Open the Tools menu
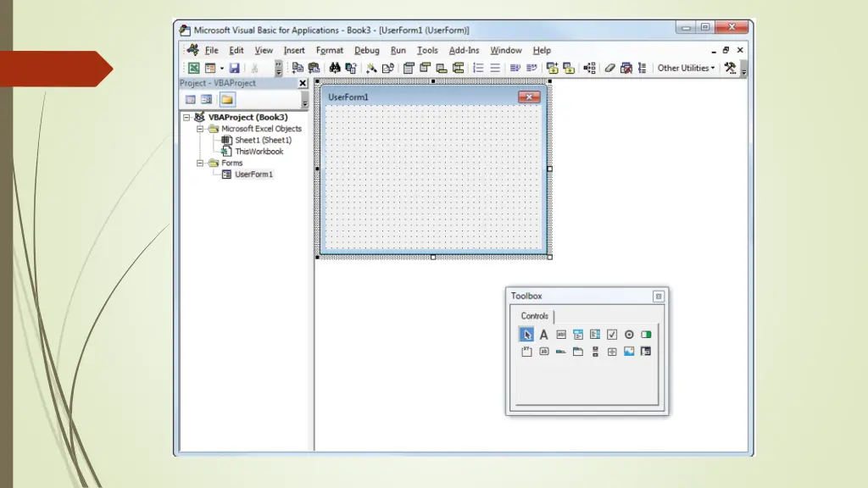The height and width of the screenshot is (488, 868). (x=427, y=50)
